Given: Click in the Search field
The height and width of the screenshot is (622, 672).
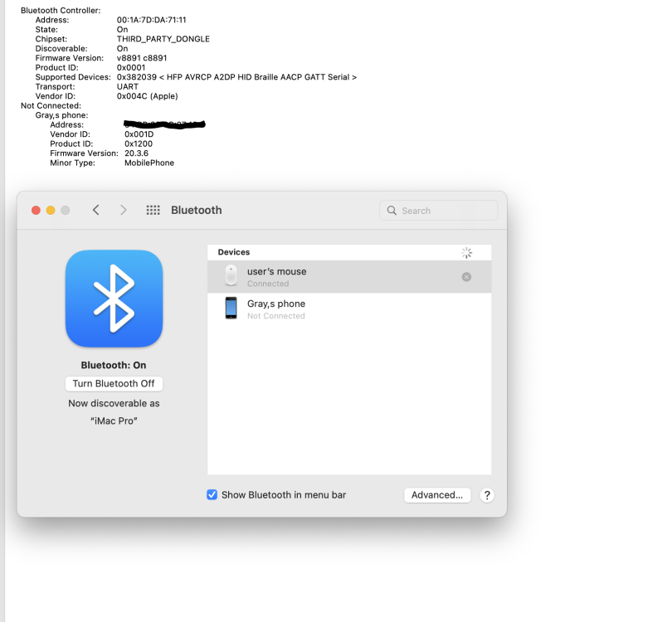Looking at the screenshot, I should (x=438, y=211).
